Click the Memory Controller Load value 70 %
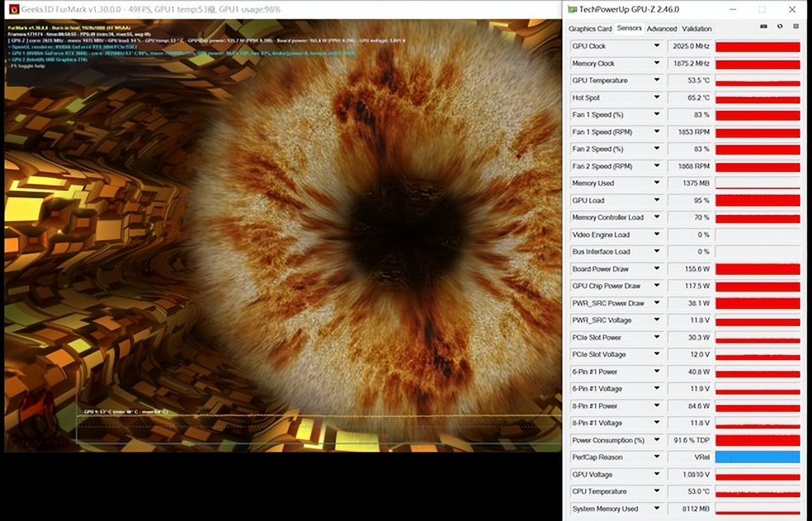This screenshot has width=812, height=521. click(690, 217)
